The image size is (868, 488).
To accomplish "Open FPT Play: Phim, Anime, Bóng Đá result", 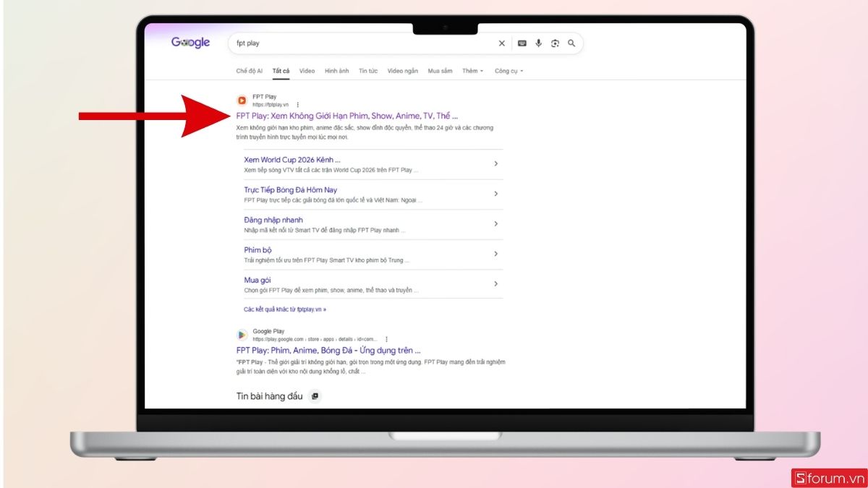I will (x=328, y=350).
